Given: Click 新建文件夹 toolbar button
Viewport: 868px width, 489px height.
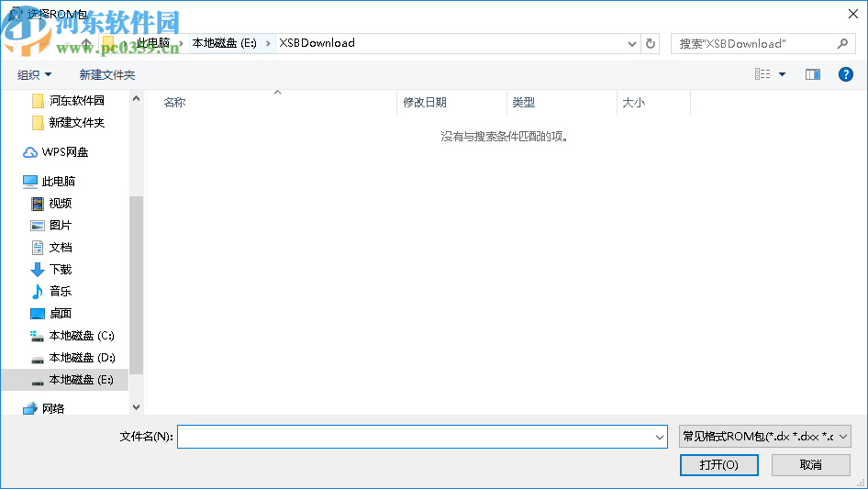Looking at the screenshot, I should 107,74.
